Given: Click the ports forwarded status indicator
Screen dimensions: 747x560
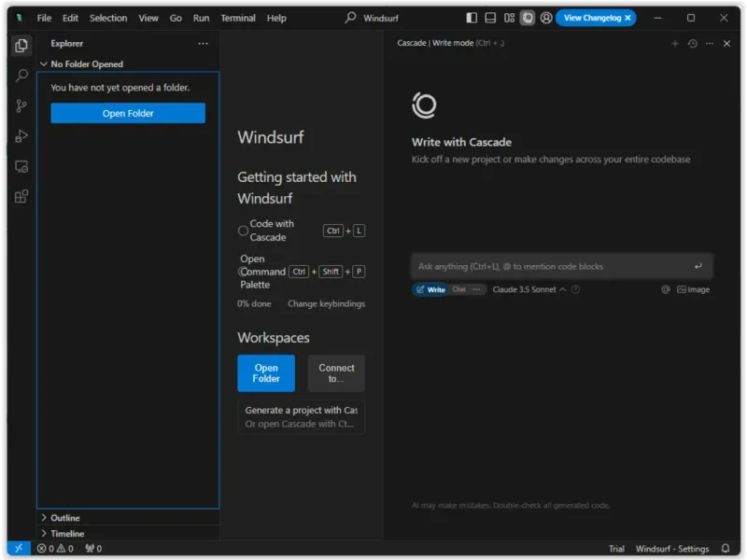Looking at the screenshot, I should pos(93,549).
